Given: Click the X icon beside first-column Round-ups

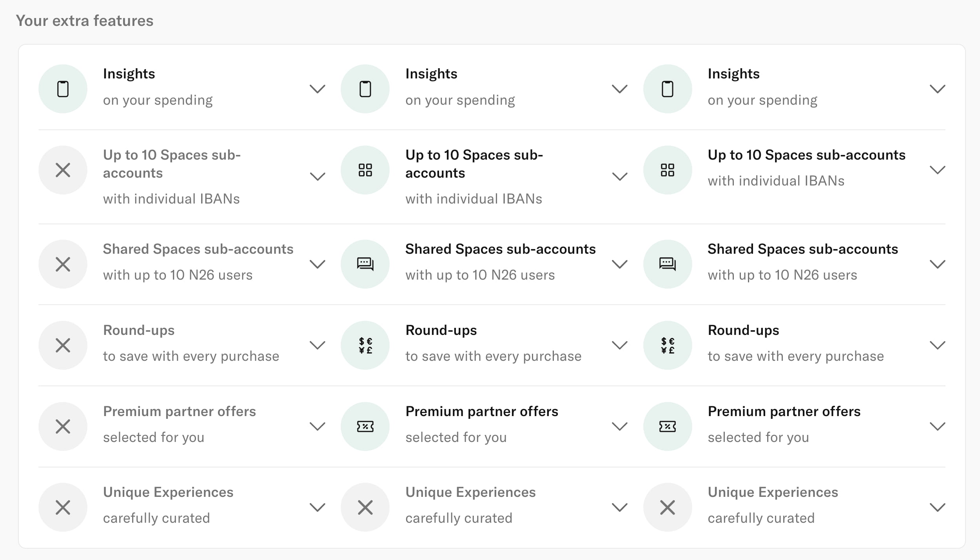Looking at the screenshot, I should [63, 345].
